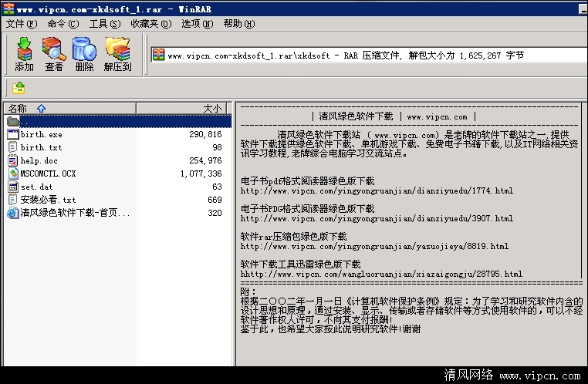Click the yasuojieya/8819.html URL in comment

pyautogui.click(x=374, y=246)
